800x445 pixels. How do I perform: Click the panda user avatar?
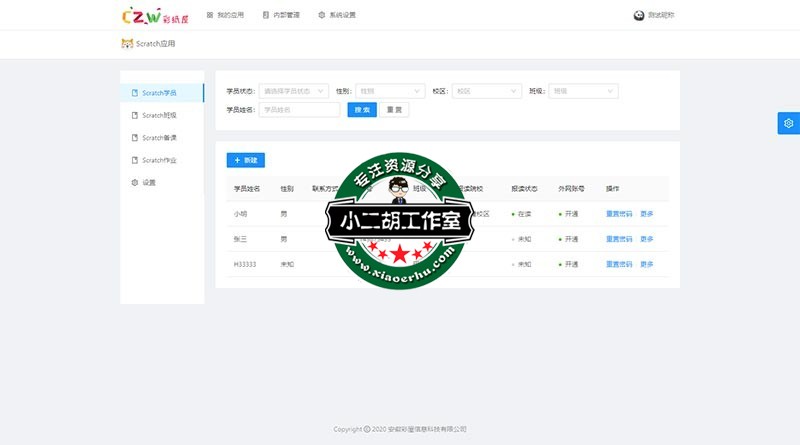click(x=640, y=15)
